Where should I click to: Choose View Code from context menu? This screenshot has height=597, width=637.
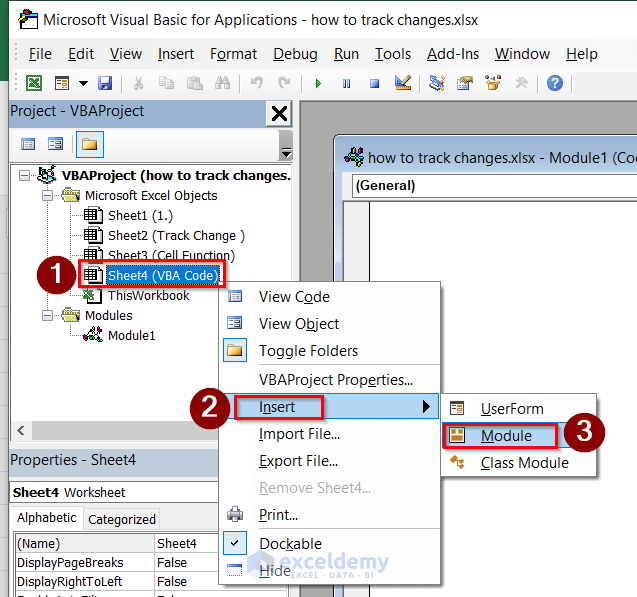[330, 297]
